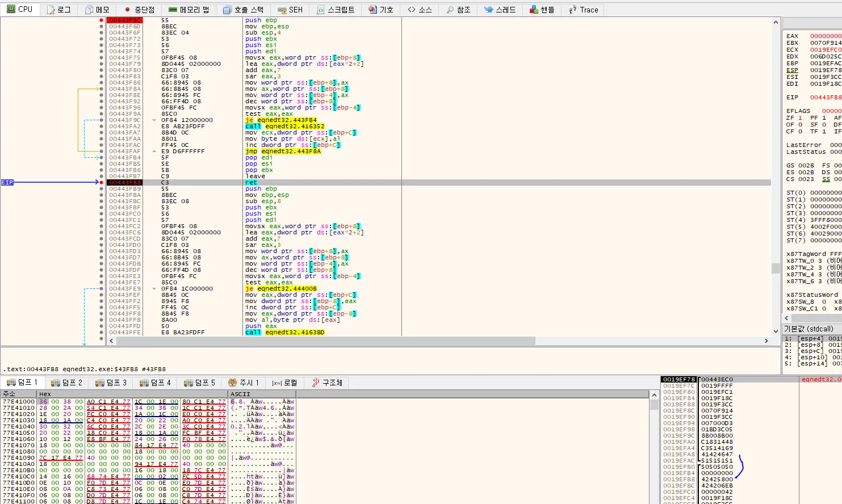This screenshot has width=842, height=504.
Task: Toggle breakpoint gutter beside address 00443FA2
Action: click(102, 127)
